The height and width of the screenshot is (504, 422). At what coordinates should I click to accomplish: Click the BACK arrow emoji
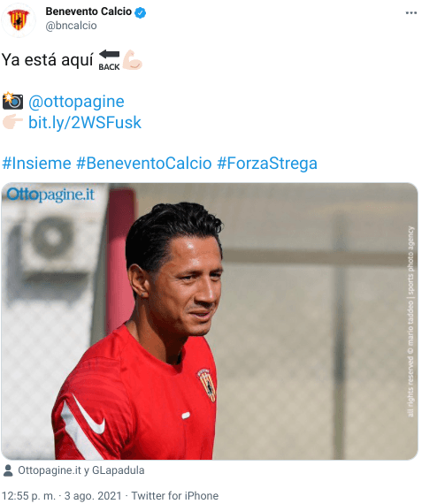pos(109,60)
